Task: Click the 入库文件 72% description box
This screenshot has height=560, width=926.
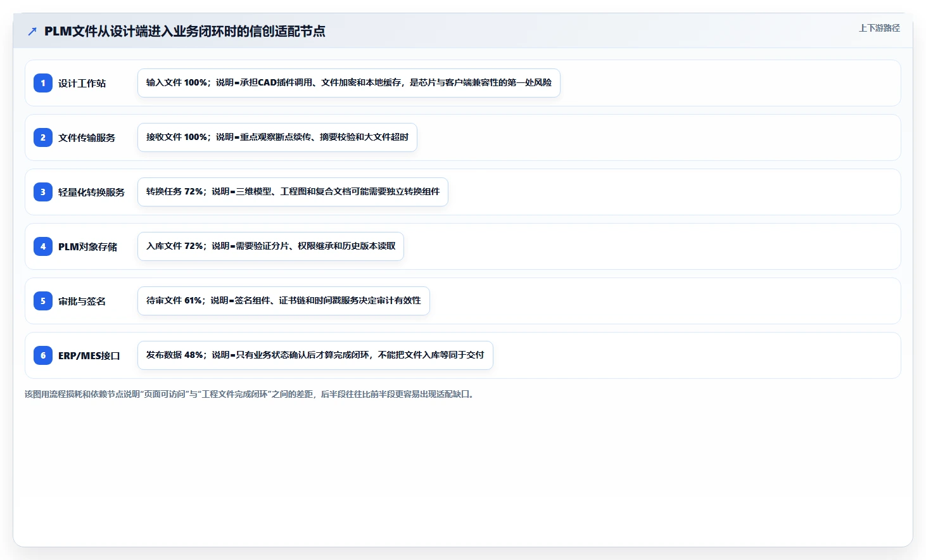Action: click(270, 246)
